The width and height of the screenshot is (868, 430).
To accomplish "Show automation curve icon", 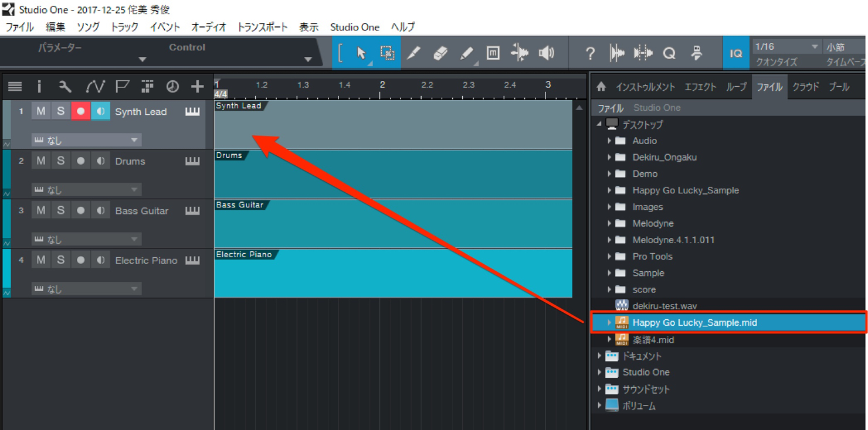I will [x=94, y=87].
